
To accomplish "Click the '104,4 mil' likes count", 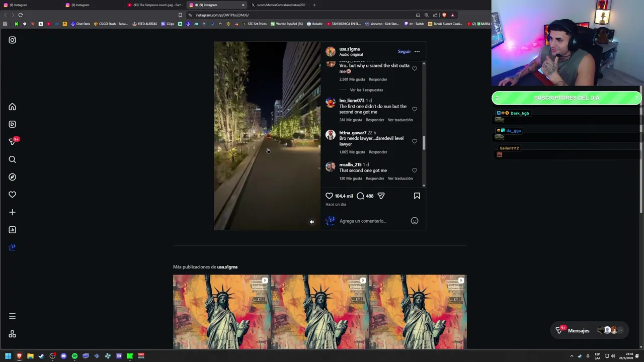I will click(x=344, y=196).
